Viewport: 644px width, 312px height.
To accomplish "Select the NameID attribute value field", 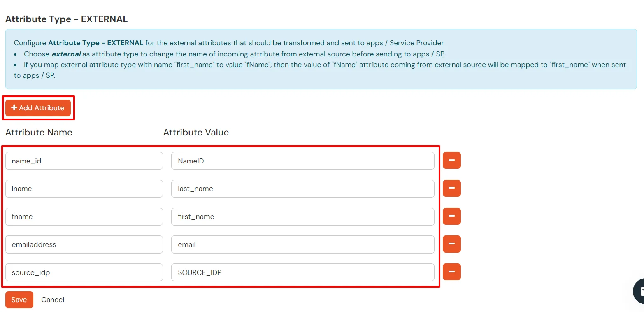I will pos(302,161).
